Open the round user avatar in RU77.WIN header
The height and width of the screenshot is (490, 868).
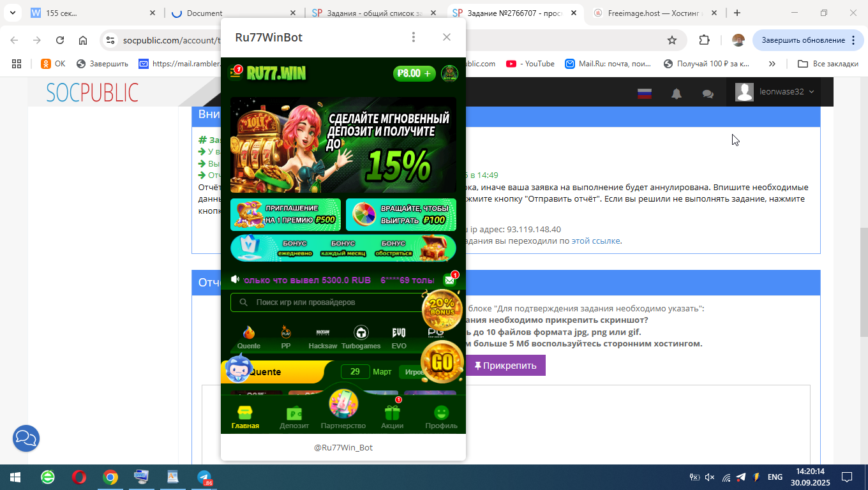click(x=449, y=73)
